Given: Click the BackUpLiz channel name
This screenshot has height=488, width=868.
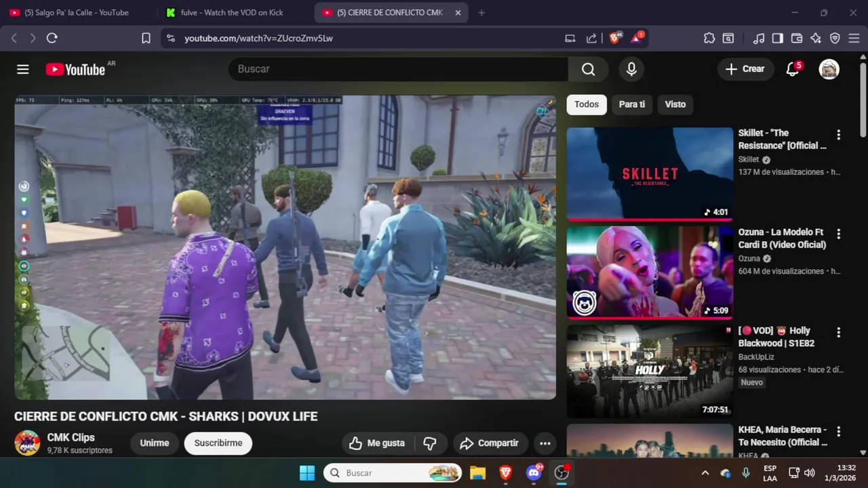Looking at the screenshot, I should tap(756, 357).
